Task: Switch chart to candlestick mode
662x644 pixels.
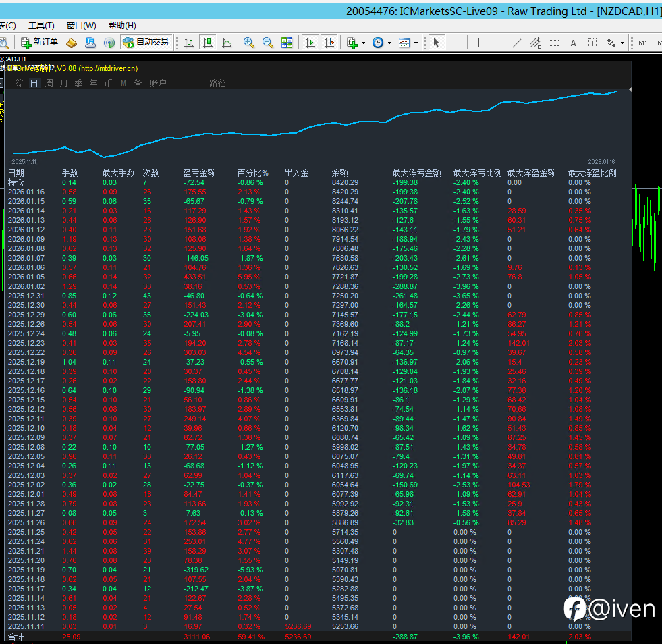Action: tap(208, 43)
